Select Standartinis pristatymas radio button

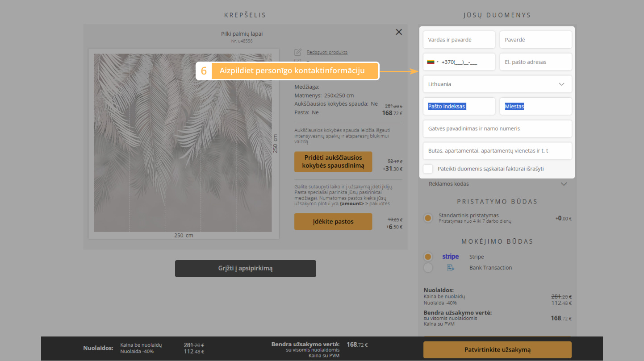click(x=428, y=218)
